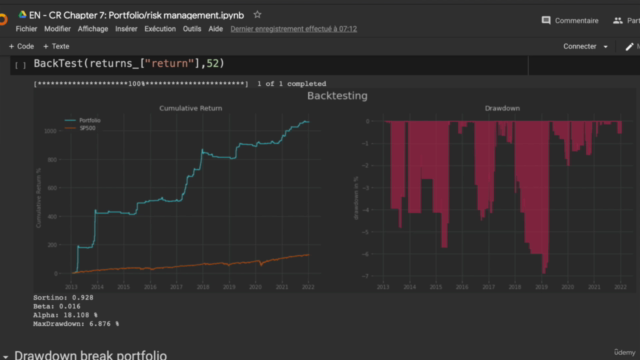
Task: Add a new Texte cell
Action: 56,47
